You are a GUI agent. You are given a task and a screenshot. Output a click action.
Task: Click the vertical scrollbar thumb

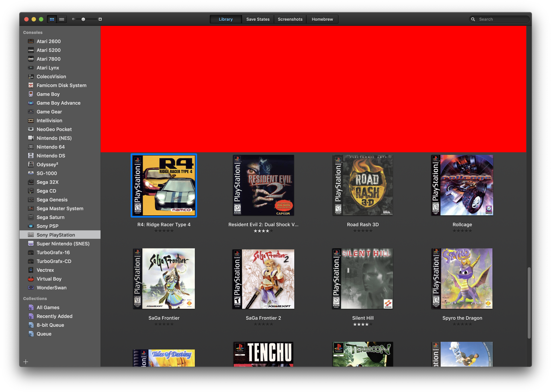coord(529,303)
